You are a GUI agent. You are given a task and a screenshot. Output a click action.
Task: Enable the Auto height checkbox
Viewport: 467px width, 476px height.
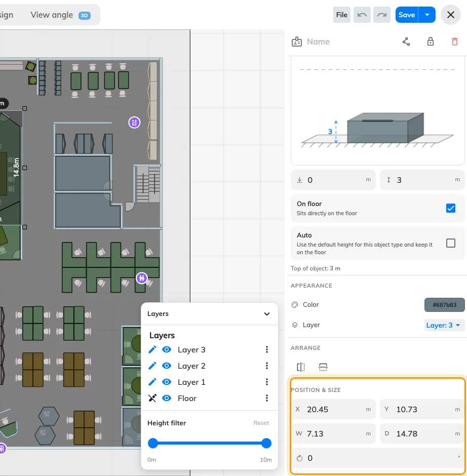coord(451,243)
